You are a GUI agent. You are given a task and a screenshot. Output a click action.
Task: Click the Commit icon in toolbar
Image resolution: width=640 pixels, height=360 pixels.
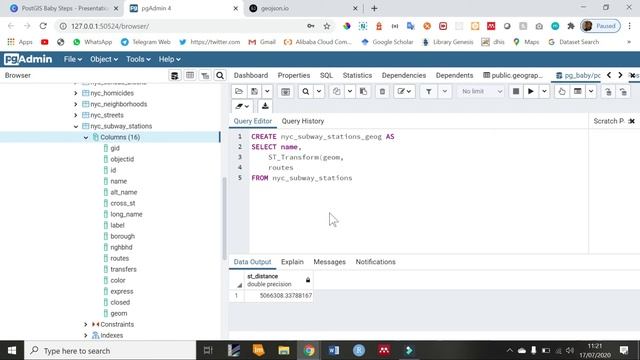coord(608,91)
